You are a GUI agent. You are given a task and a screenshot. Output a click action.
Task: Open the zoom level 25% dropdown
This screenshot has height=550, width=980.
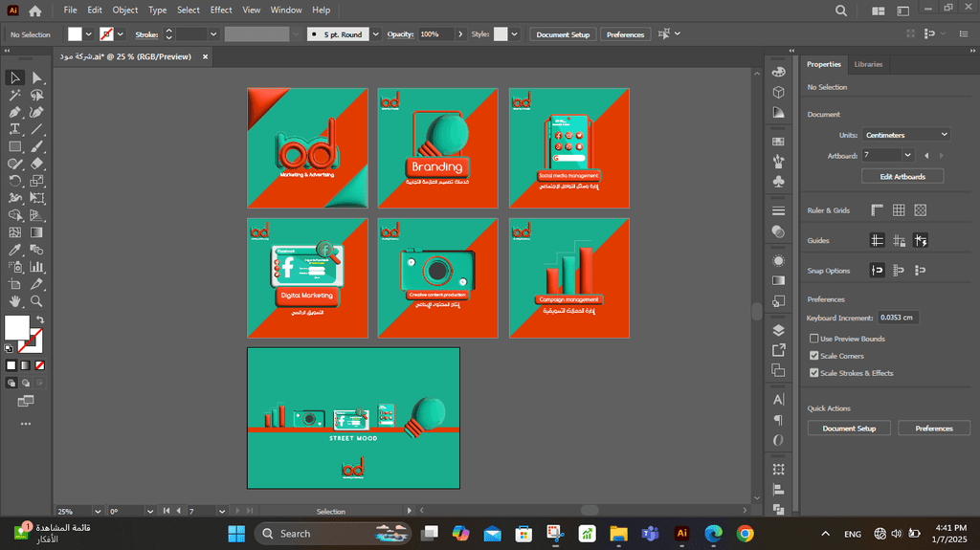pyautogui.click(x=98, y=511)
